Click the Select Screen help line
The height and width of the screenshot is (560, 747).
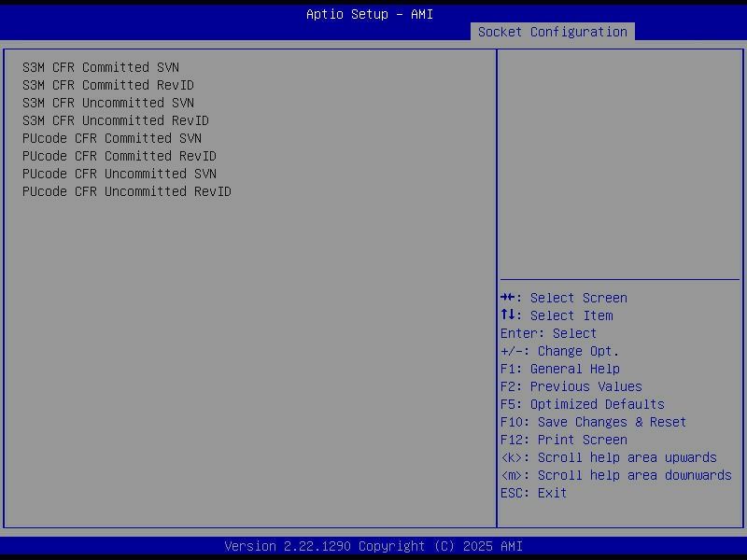point(564,298)
